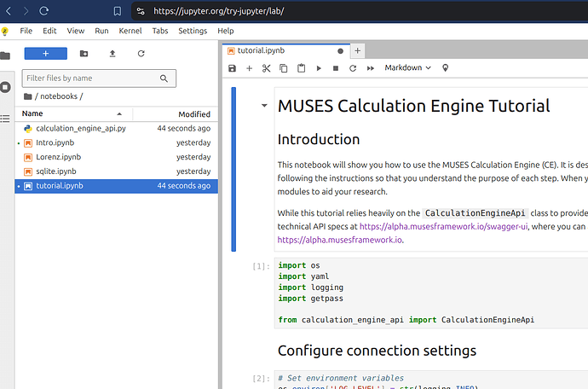
Task: Open the file browser sidebar folder icon
Action: point(5,56)
